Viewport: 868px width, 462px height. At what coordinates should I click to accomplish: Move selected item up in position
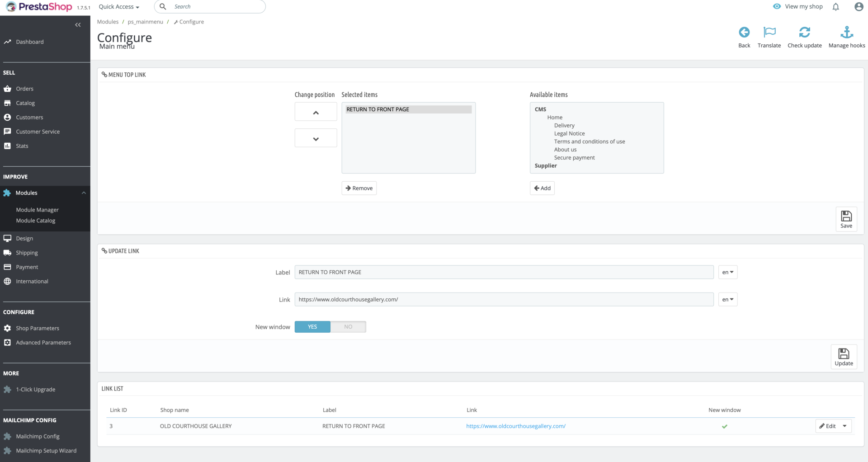pos(316,112)
